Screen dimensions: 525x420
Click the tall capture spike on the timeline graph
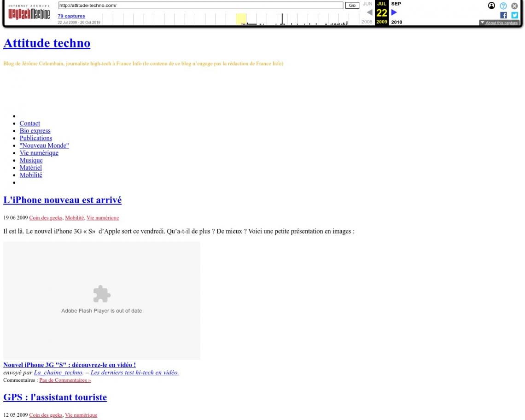click(282, 19)
